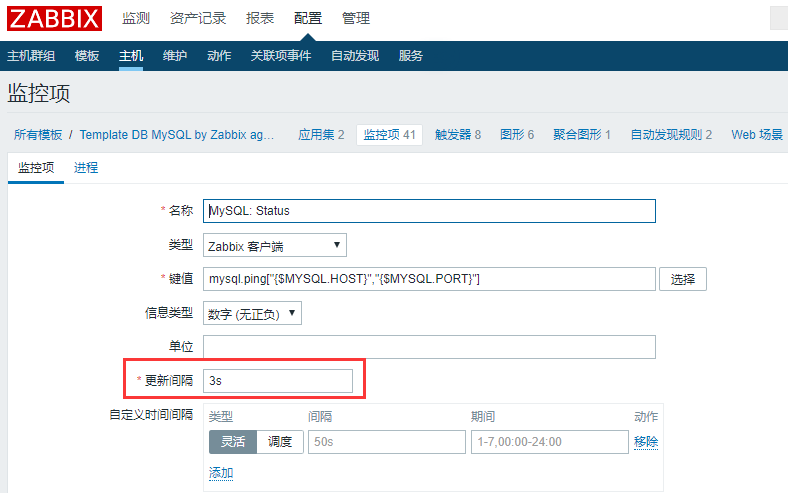
Task: Open the 资产记录 top menu
Action: [198, 19]
